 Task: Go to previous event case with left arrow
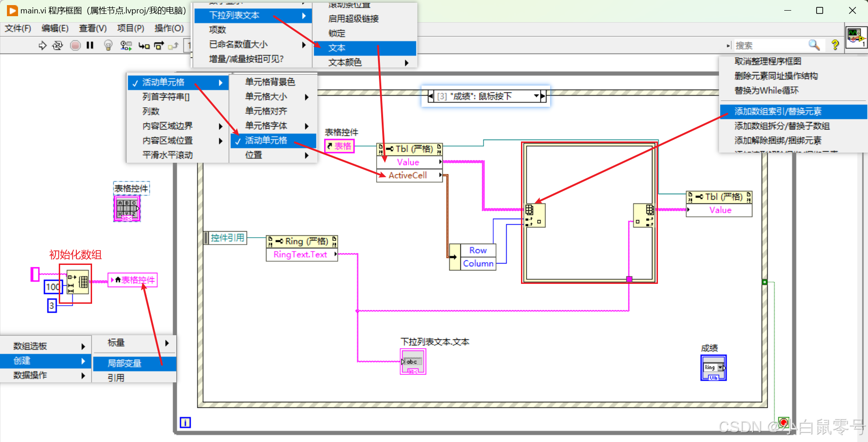point(431,96)
